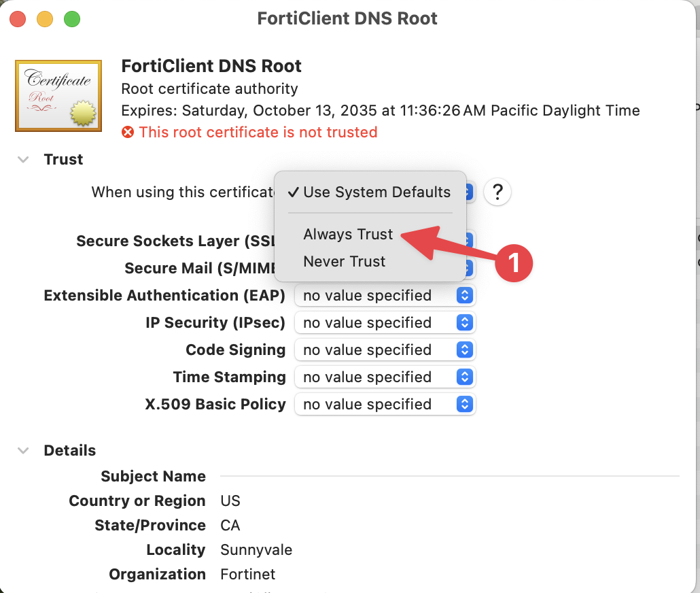Viewport: 700px width, 593px height.
Task: Open IP Security (IPsec) dropdown
Action: click(385, 322)
